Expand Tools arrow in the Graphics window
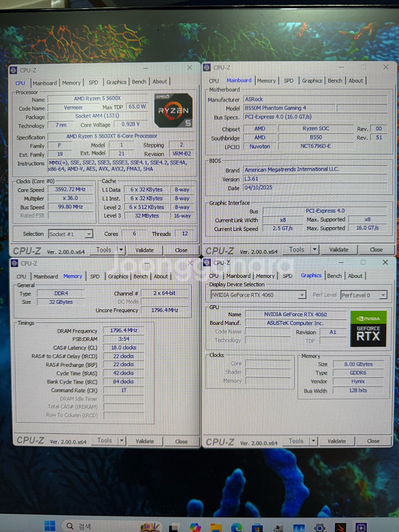The width and height of the screenshot is (399, 532). pos(313,441)
